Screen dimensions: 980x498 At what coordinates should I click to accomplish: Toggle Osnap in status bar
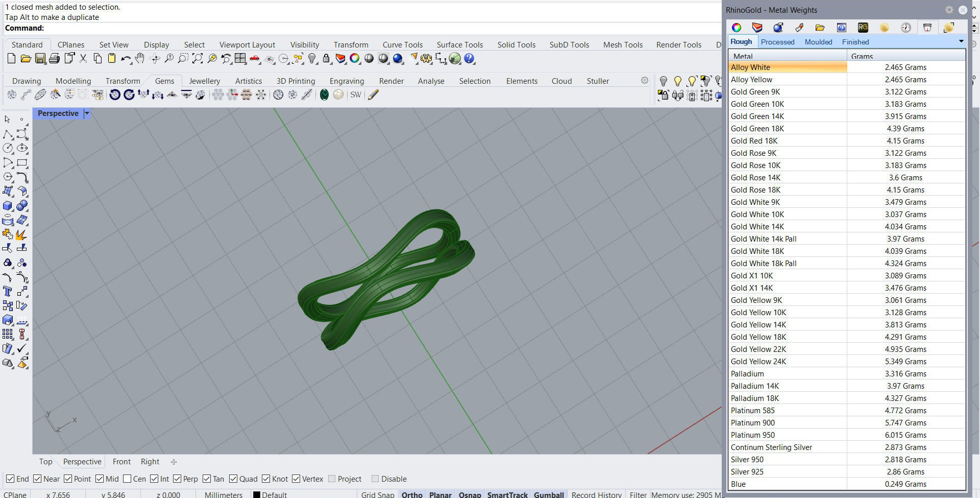(x=470, y=494)
